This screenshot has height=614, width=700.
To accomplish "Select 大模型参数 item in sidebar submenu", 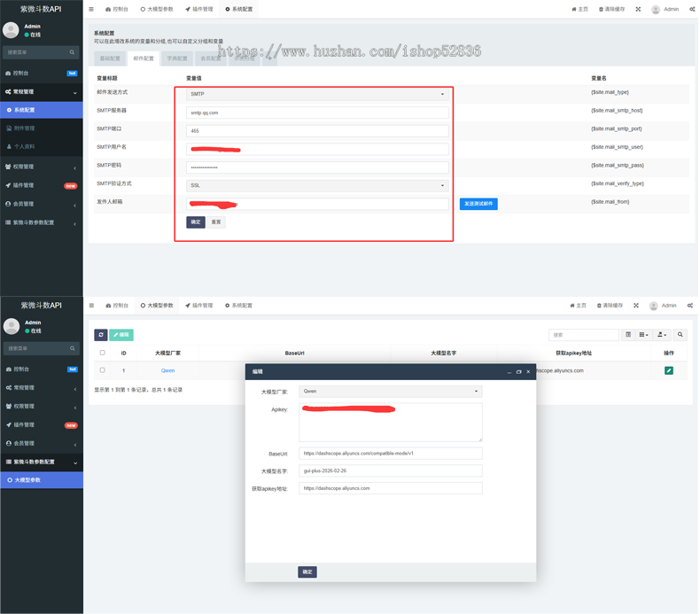I will pos(42,480).
